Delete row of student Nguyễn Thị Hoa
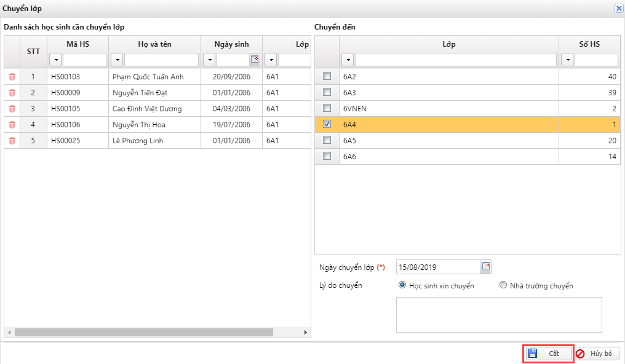The height and width of the screenshot is (364, 625). tap(12, 125)
